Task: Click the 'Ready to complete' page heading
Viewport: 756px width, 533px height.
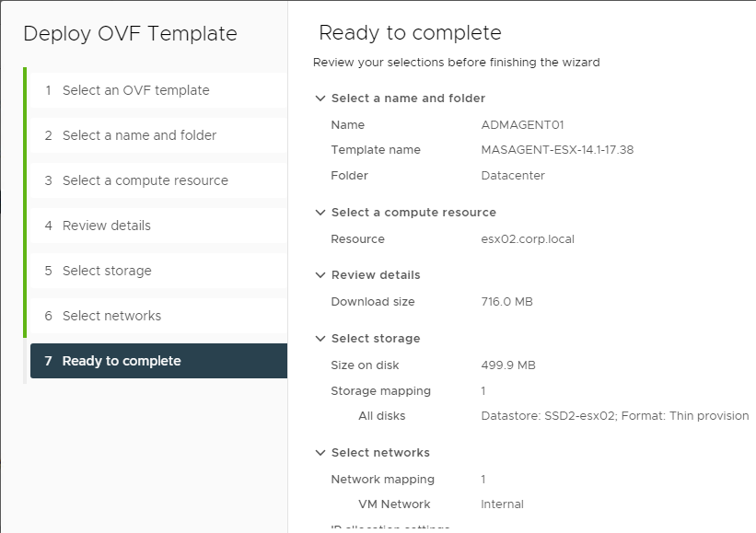Action: click(410, 33)
